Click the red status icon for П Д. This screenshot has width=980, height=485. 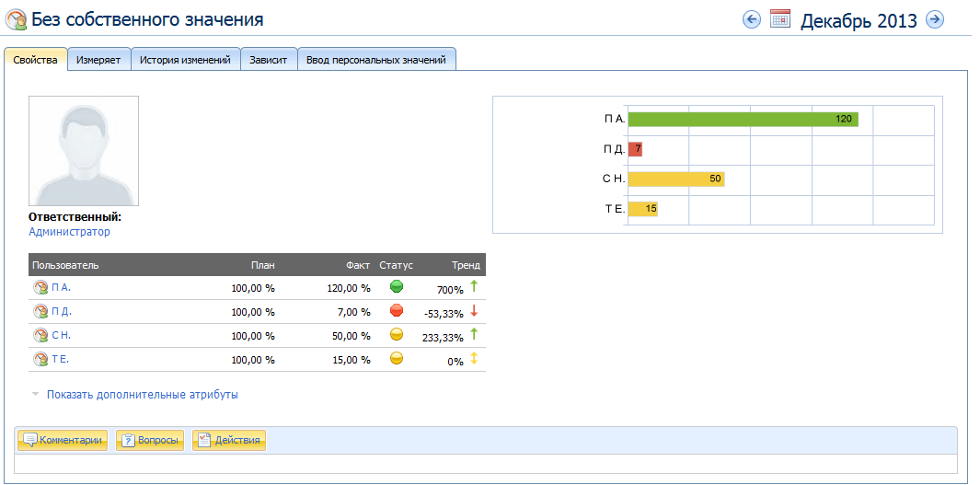(397, 311)
